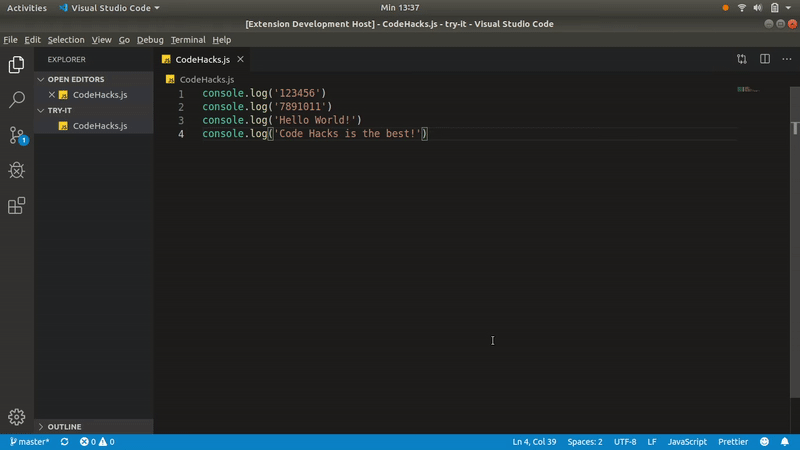
Task: Click the JS file icon in breadcrumb
Action: pyautogui.click(x=170, y=80)
